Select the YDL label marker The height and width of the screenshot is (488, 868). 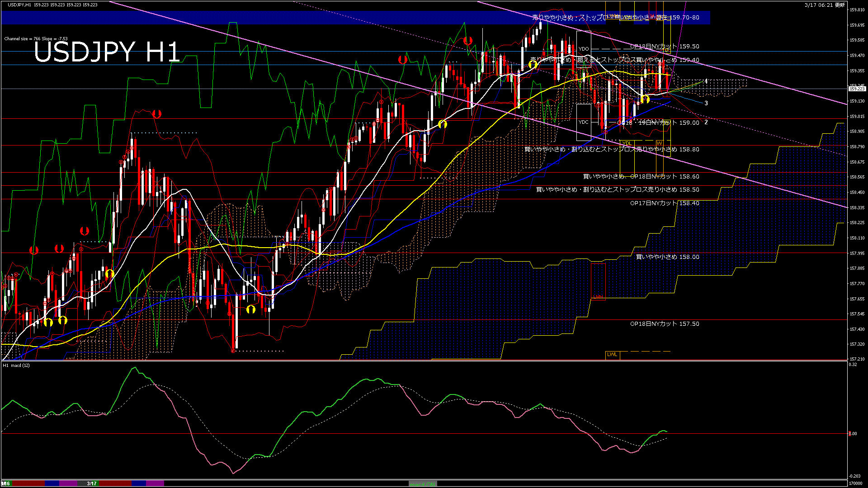pos(627,144)
